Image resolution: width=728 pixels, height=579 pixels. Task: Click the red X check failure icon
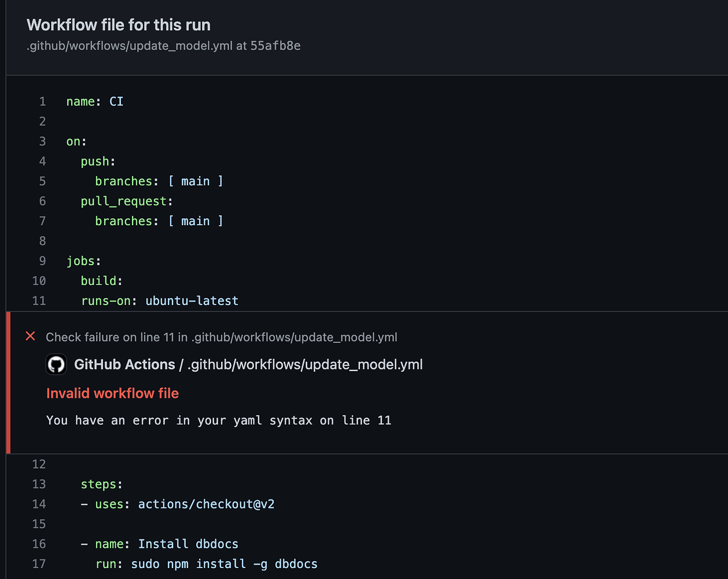(x=30, y=336)
